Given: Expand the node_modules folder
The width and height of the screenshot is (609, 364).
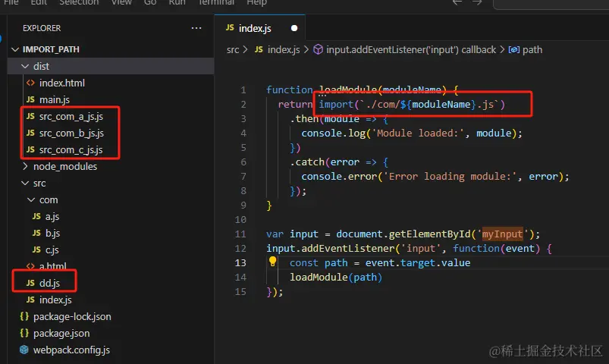Looking at the screenshot, I should tap(25, 166).
